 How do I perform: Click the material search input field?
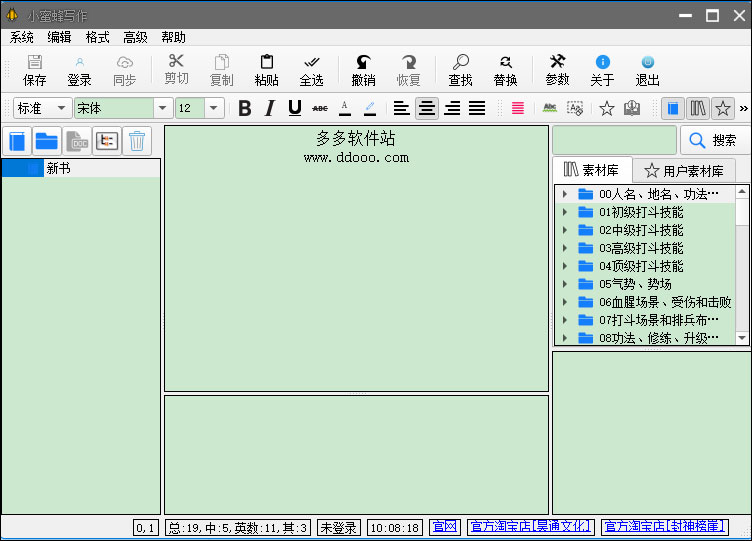614,141
